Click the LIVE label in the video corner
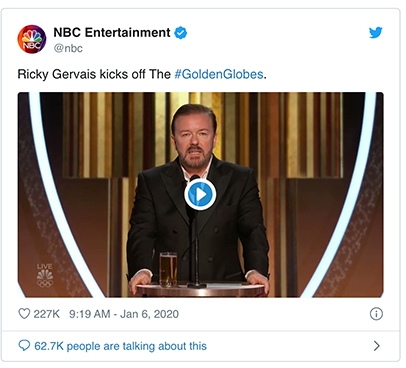Image resolution: width=406 pixels, height=368 pixels. pyautogui.click(x=45, y=266)
